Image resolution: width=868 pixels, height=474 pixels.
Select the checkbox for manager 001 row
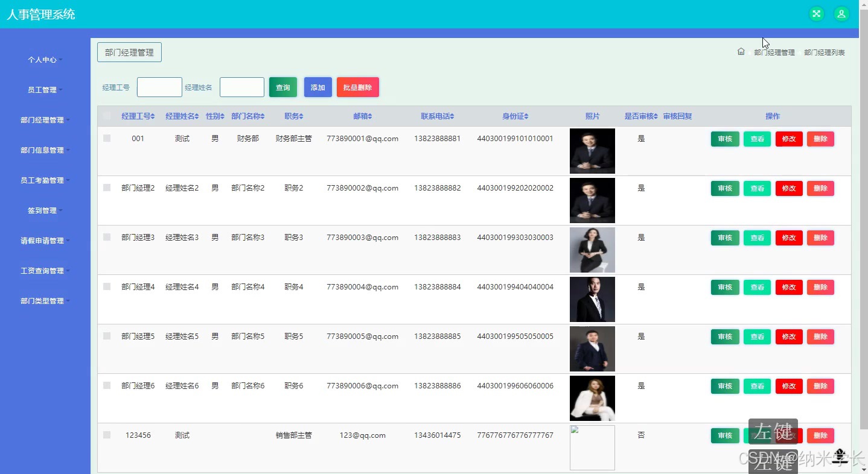[x=107, y=137]
